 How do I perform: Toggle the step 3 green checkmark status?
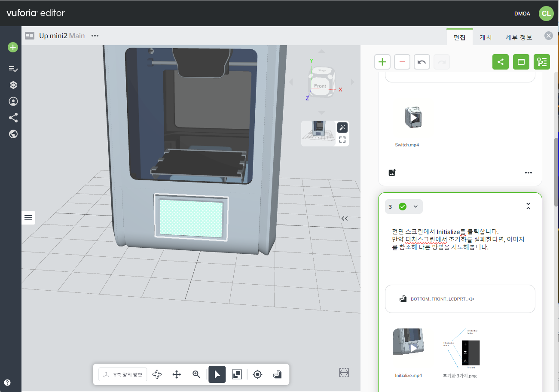point(403,207)
